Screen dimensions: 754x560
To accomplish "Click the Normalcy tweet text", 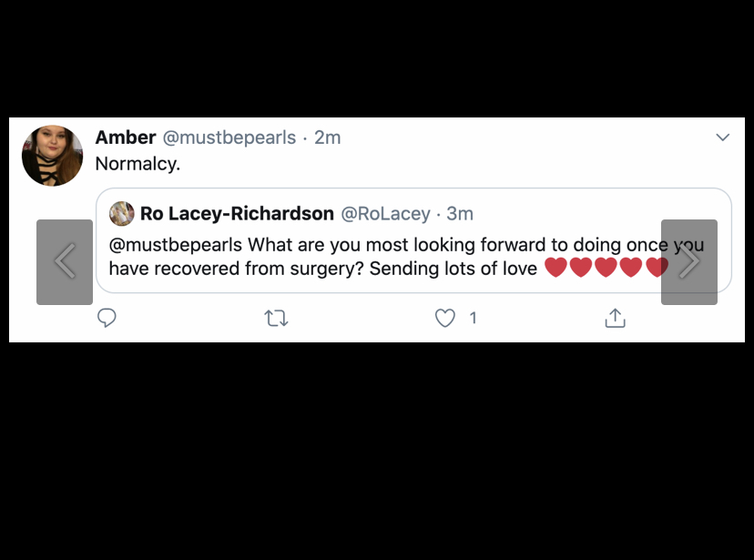I will pyautogui.click(x=138, y=164).
